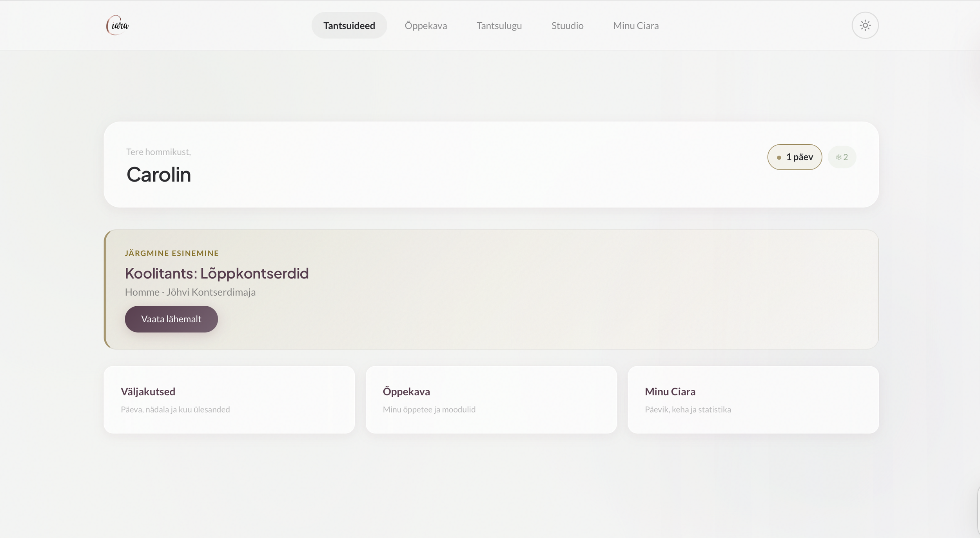Click the Carolin name heading
Image resolution: width=980 pixels, height=538 pixels.
(x=159, y=174)
